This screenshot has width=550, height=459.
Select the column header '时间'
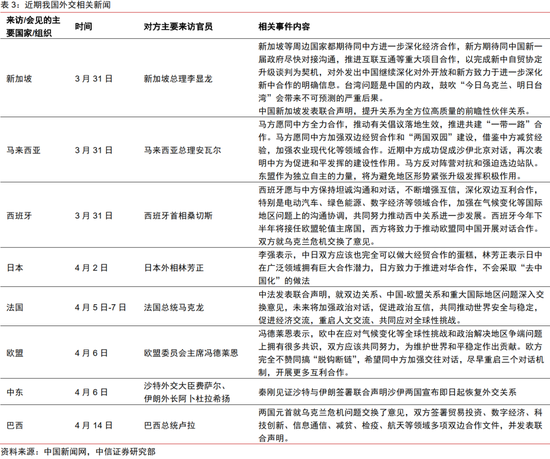click(83, 26)
